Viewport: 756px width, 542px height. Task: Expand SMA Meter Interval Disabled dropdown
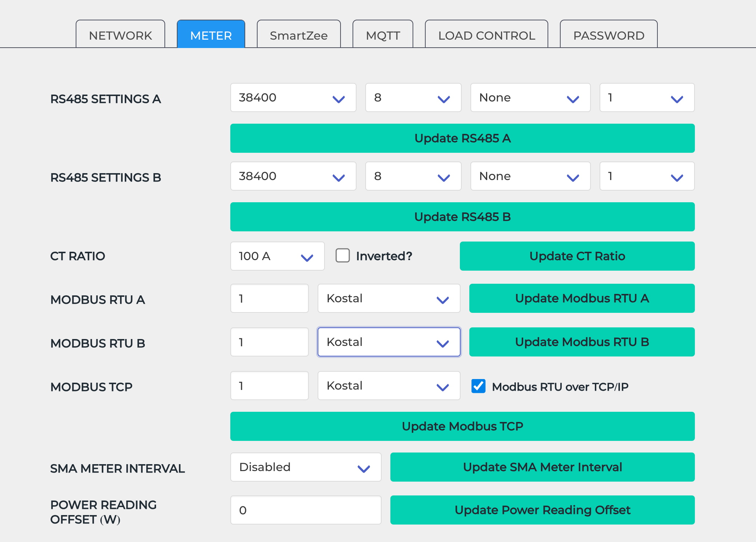(x=306, y=467)
